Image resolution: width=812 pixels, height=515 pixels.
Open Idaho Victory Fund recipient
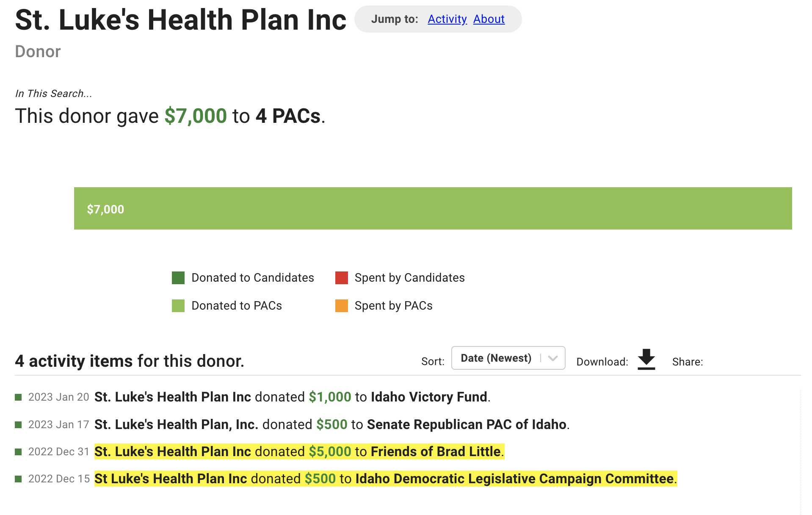(429, 397)
